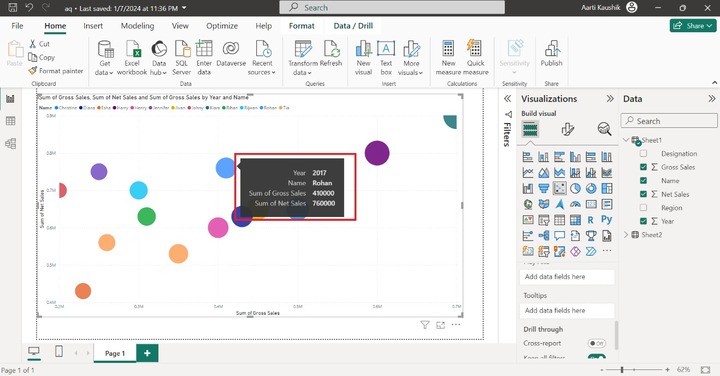The width and height of the screenshot is (720, 376).
Task: Switch to mobile layout view
Action: click(x=59, y=352)
